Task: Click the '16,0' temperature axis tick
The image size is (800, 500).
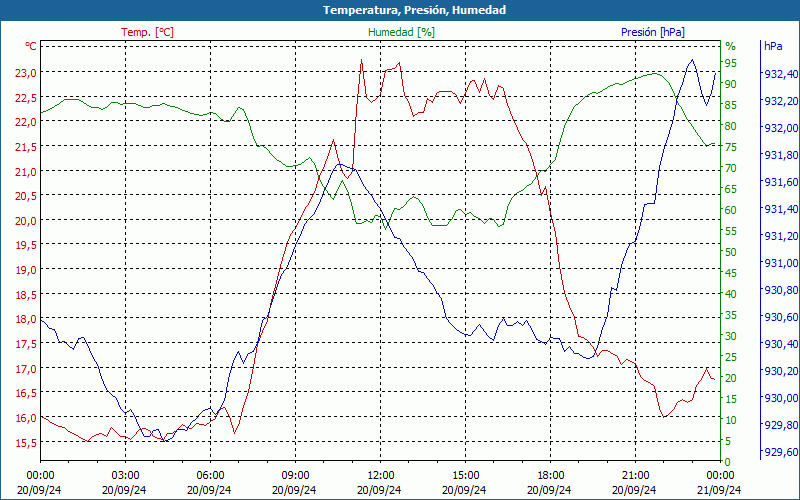Action: coord(26,418)
